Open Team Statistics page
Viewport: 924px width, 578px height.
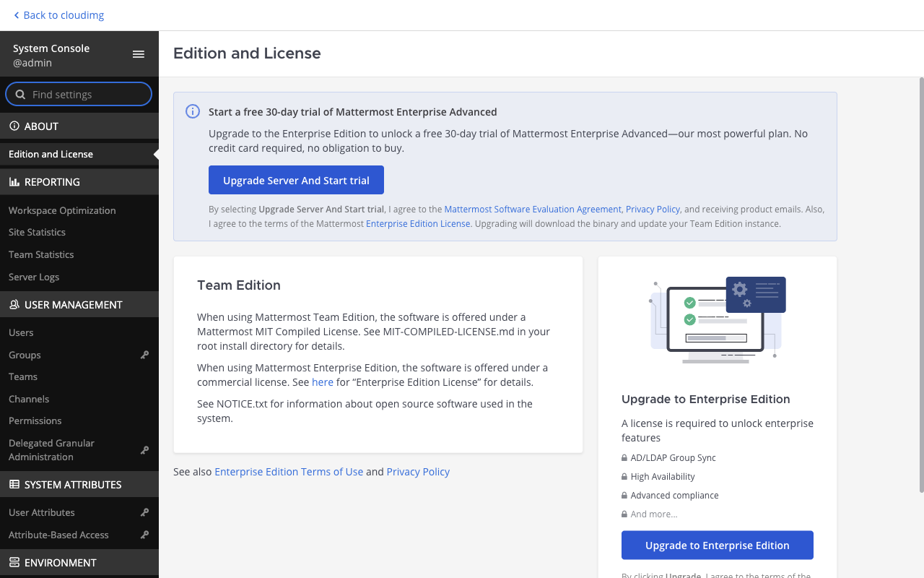click(41, 254)
